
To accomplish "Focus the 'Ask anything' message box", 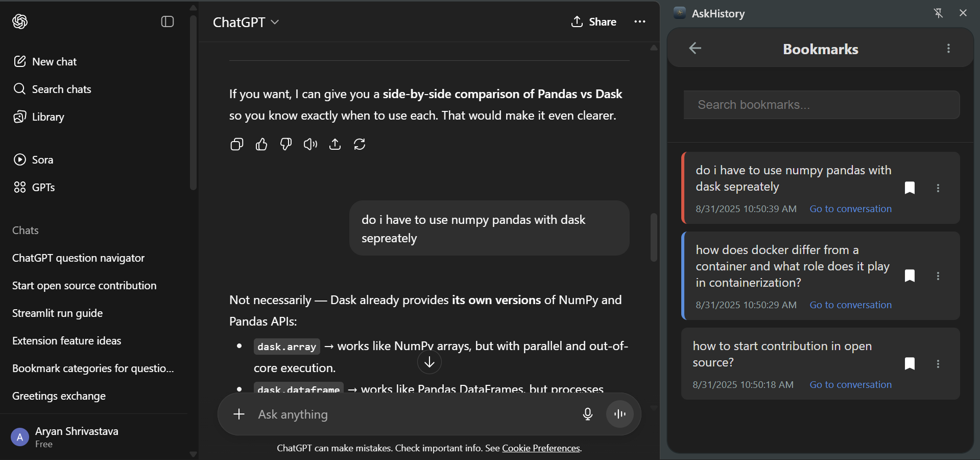I will coord(413,415).
